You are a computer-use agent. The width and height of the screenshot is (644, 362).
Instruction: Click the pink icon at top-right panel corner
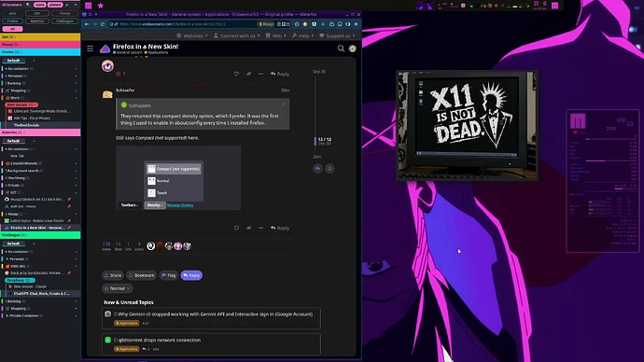[x=555, y=6]
